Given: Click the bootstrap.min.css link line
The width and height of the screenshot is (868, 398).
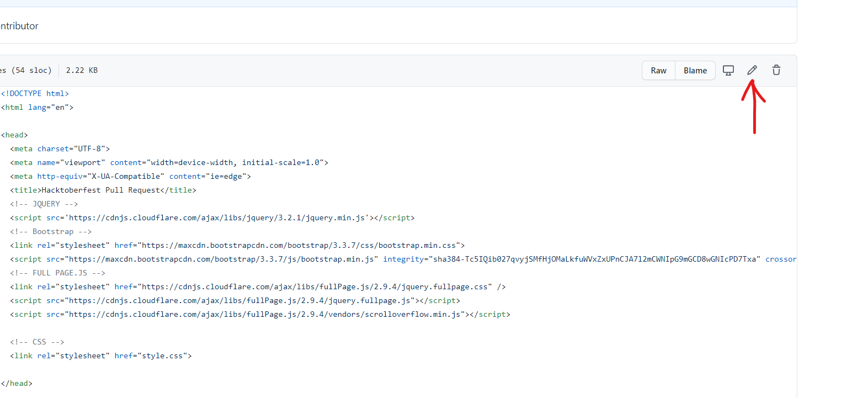Looking at the screenshot, I should pos(237,246).
